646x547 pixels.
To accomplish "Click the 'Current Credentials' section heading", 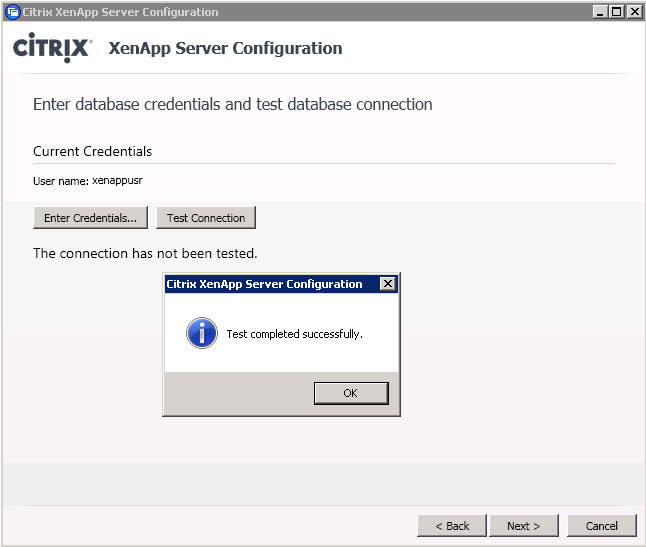I will (x=93, y=151).
